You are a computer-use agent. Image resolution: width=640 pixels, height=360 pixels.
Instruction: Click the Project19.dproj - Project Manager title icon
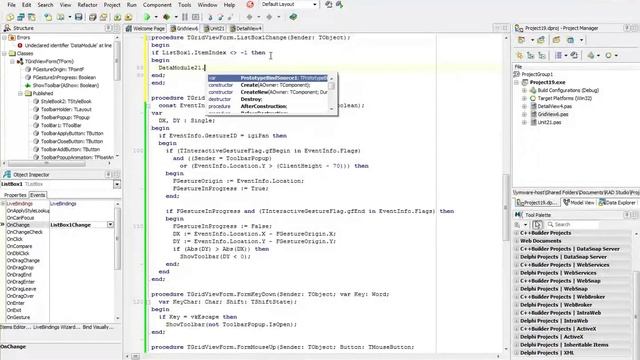click(519, 28)
